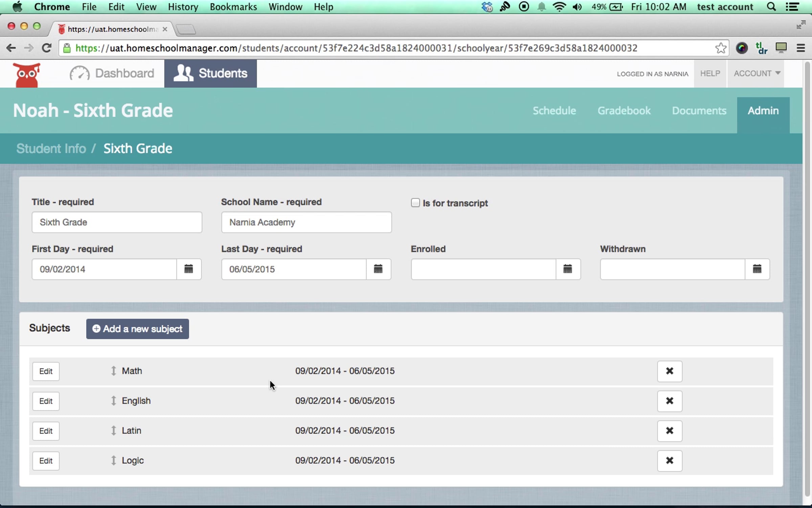Screen dimensions: 812x508
Task: Open the Schedule tab
Action: click(x=554, y=111)
